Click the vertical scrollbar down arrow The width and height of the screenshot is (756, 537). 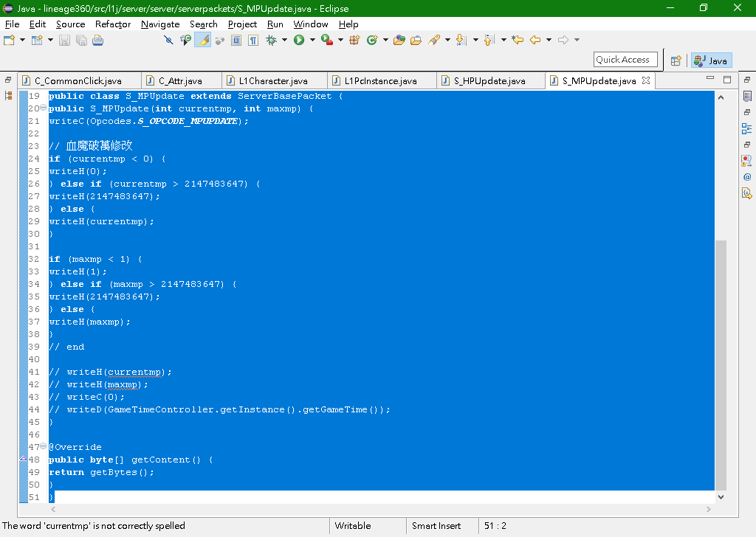(x=721, y=496)
